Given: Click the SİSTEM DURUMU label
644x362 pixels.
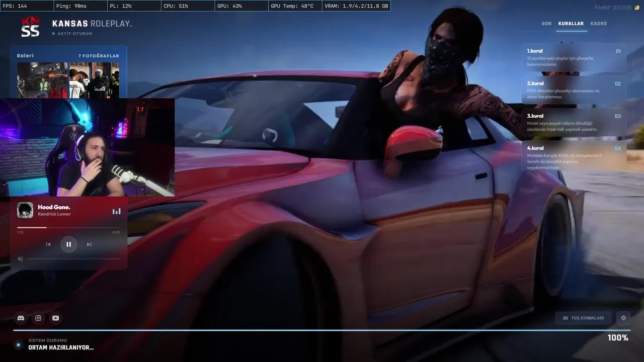Looking at the screenshot, I should [x=48, y=340].
